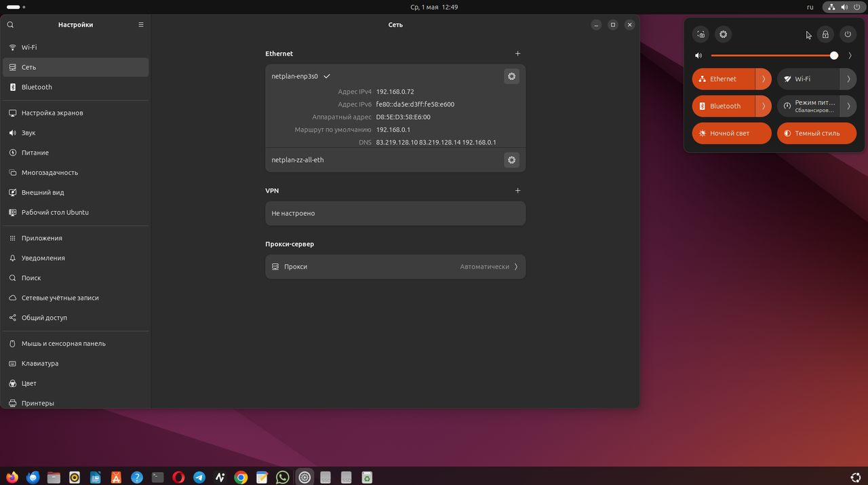Click the Activities workspace indicator in top bar
This screenshot has height=485, width=868.
pyautogui.click(x=16, y=7)
